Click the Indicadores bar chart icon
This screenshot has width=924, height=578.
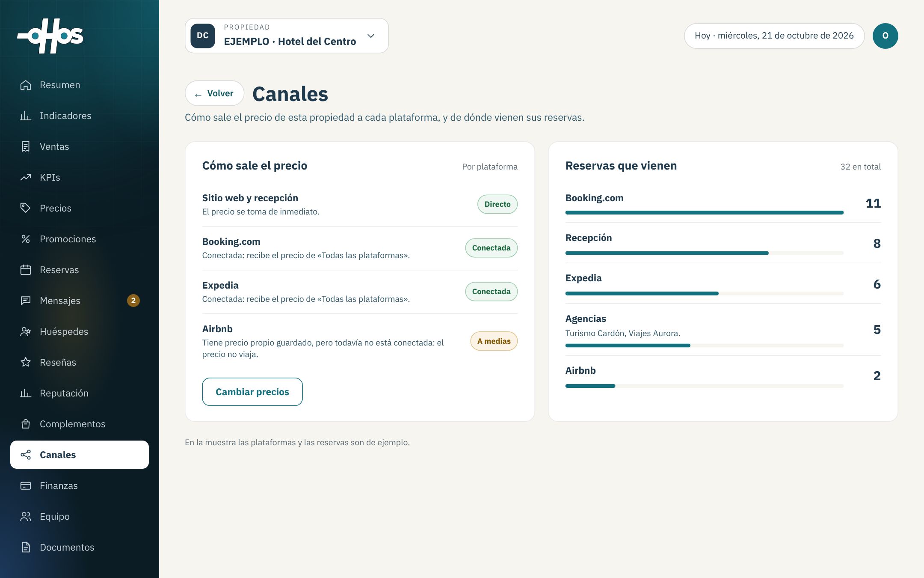click(x=26, y=116)
